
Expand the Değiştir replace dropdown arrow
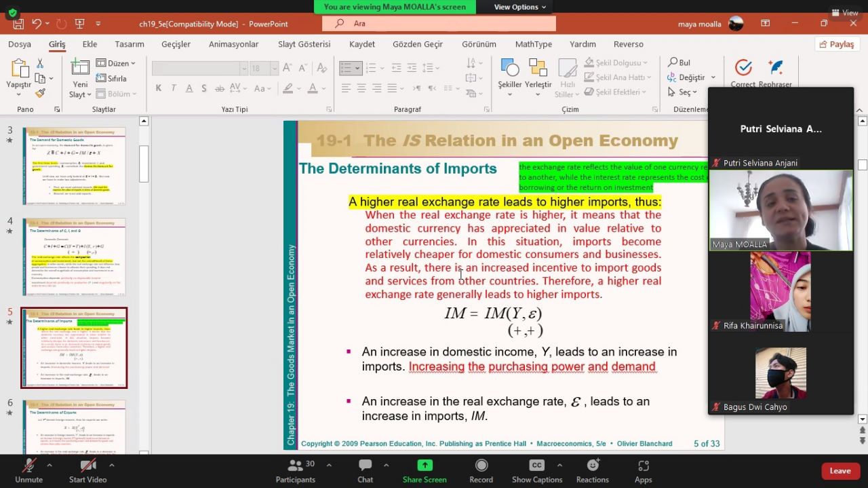coord(713,77)
